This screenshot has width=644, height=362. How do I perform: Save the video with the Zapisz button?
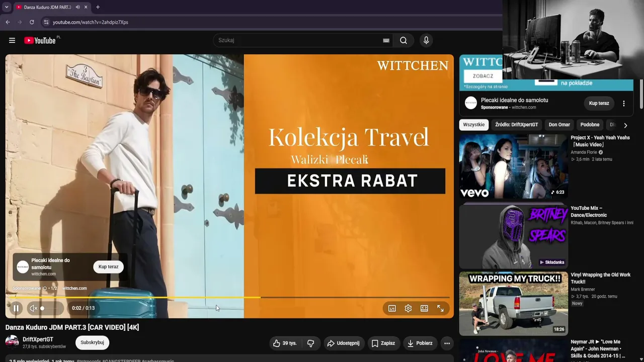tap(383, 343)
